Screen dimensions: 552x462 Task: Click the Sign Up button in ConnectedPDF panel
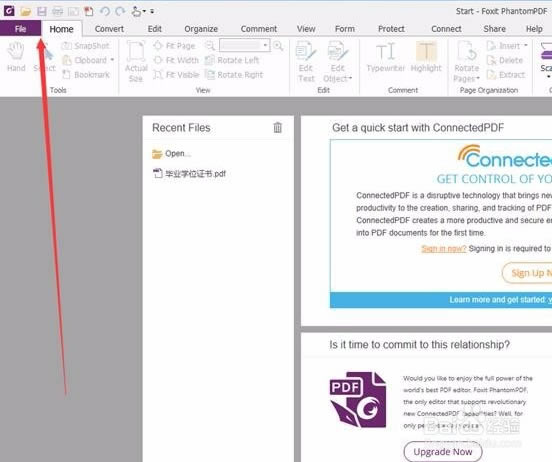[527, 273]
